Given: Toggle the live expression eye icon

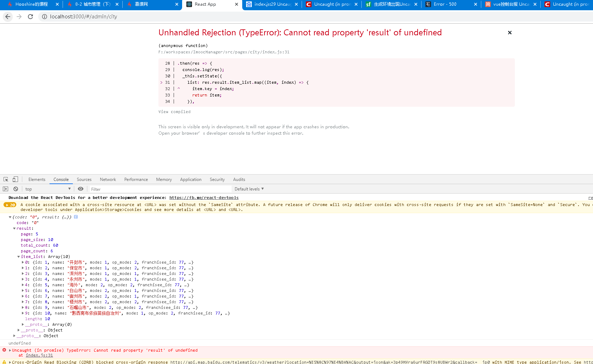Looking at the screenshot, I should click(81, 189).
